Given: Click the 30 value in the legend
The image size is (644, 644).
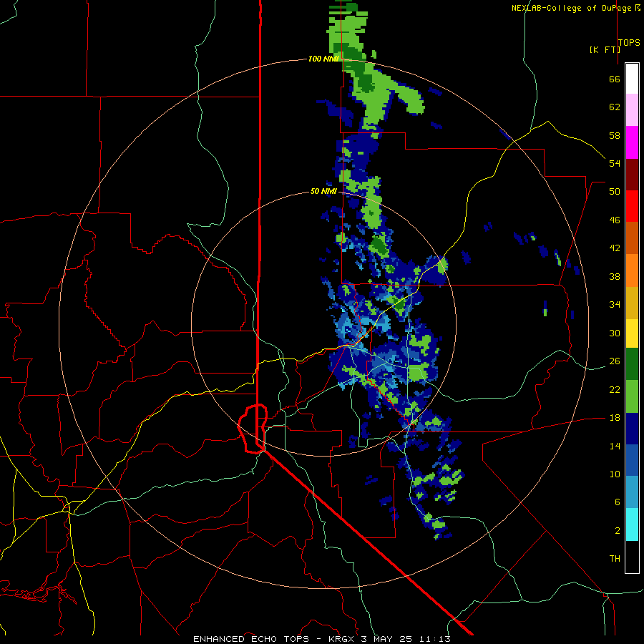Looking at the screenshot, I should click(615, 333).
